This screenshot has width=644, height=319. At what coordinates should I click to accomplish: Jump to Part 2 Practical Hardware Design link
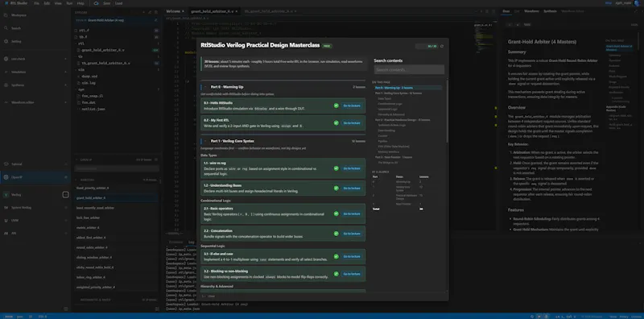[x=402, y=119]
